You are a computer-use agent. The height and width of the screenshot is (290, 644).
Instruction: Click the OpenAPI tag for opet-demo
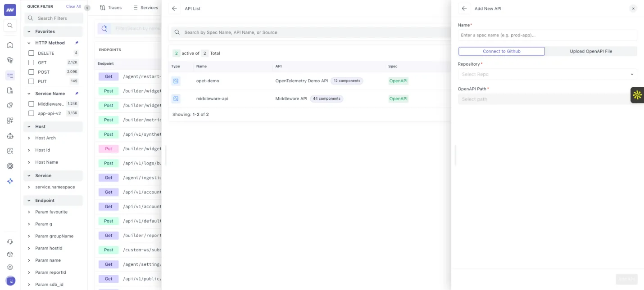[x=398, y=81]
